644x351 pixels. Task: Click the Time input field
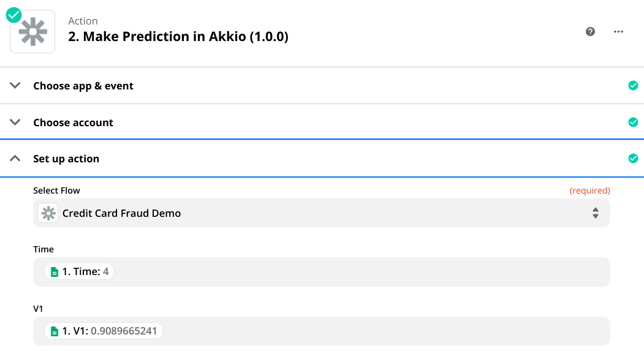pos(355,271)
